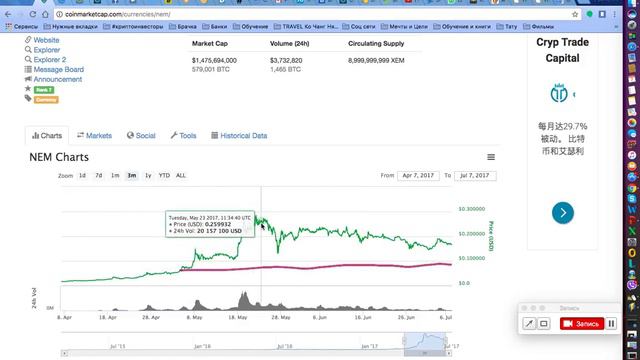This screenshot has height=360, width=640.
Task: Click the navigator scrollbar right arrow
Action: click(x=449, y=353)
